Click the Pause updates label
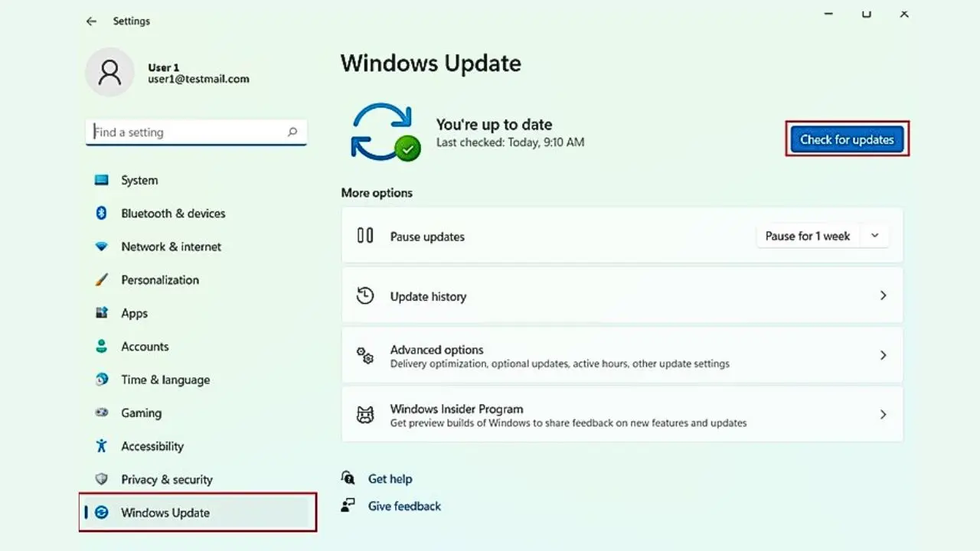980x551 pixels. pyautogui.click(x=427, y=237)
